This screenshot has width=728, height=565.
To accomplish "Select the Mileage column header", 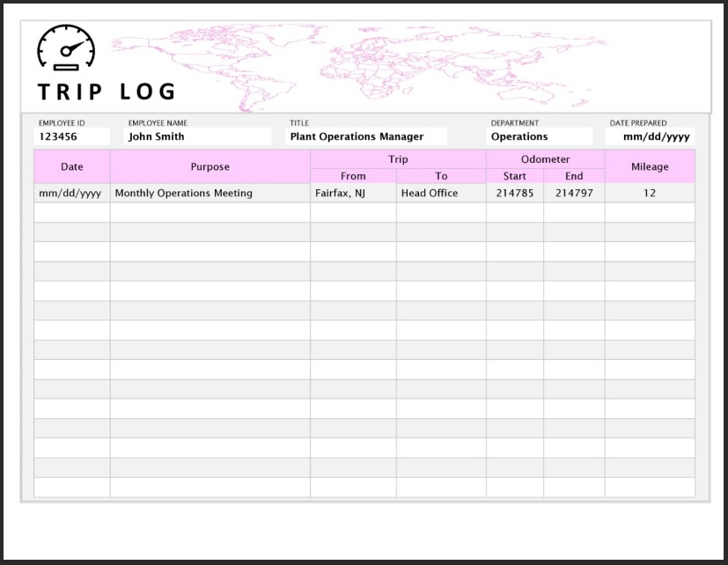I will (650, 166).
